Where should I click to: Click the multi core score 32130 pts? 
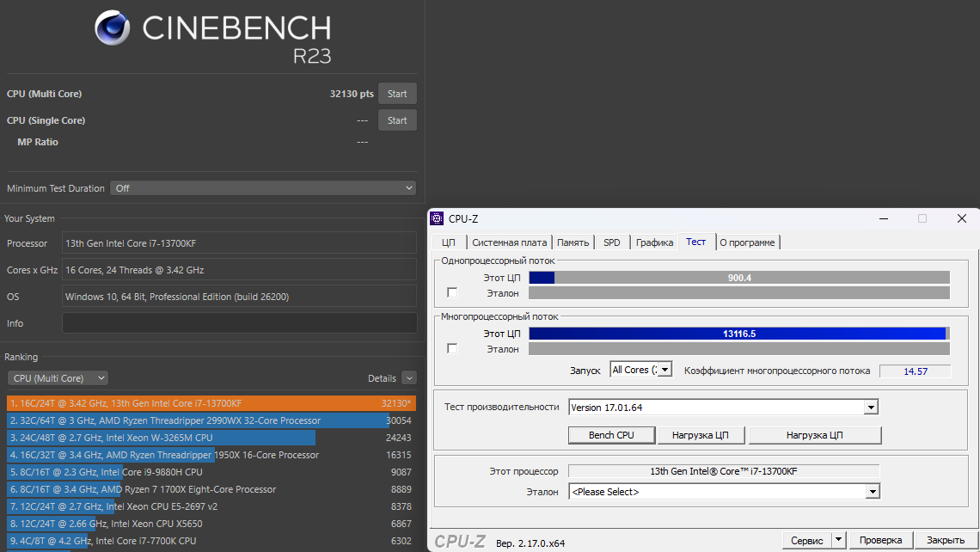pyautogui.click(x=352, y=94)
